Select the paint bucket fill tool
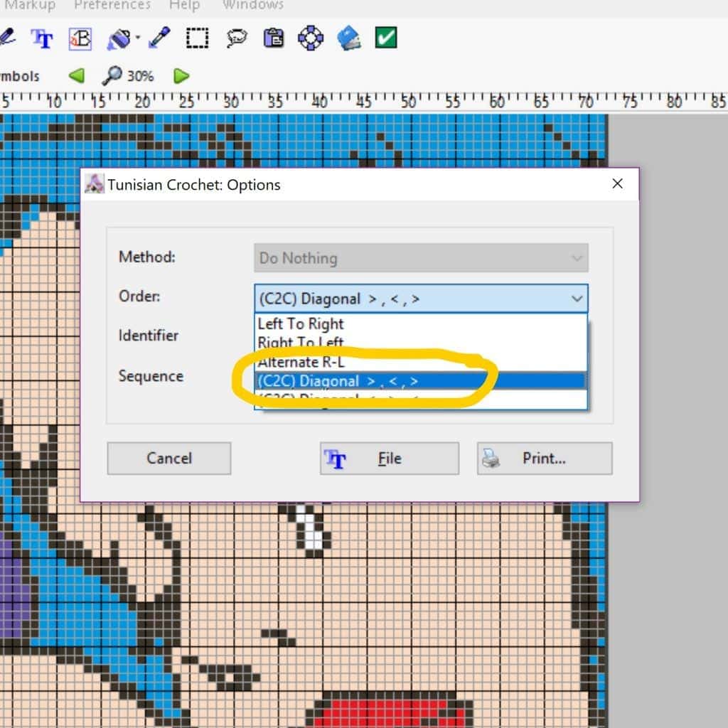Image resolution: width=728 pixels, height=728 pixels. (119, 38)
